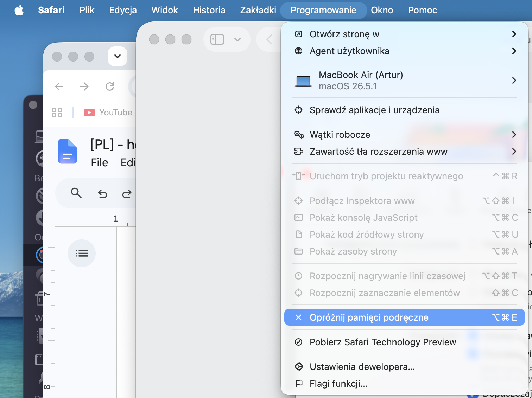
Task: Open the Safari application menu
Action: pos(51,10)
